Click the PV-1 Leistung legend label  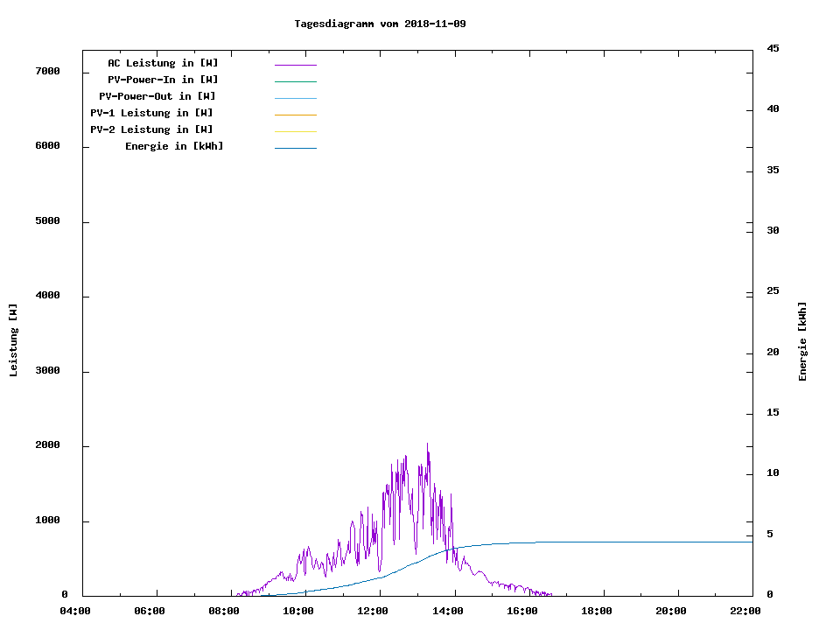click(151, 113)
